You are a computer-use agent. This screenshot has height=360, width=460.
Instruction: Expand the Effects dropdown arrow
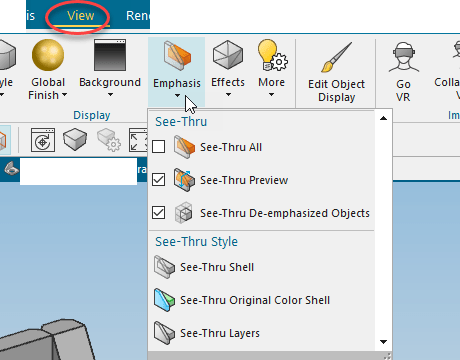tap(228, 95)
